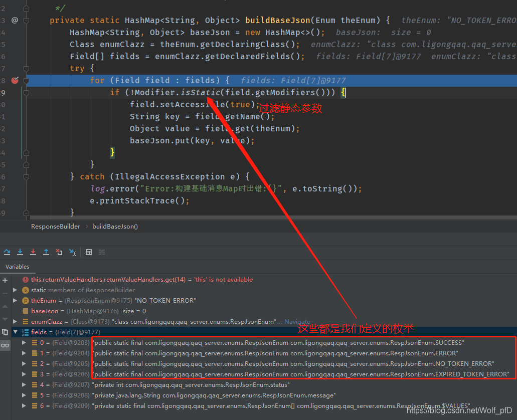Image resolution: width=517 pixels, height=420 pixels.
Task: Expand fields element 6 $VALUES
Action: tap(24, 406)
